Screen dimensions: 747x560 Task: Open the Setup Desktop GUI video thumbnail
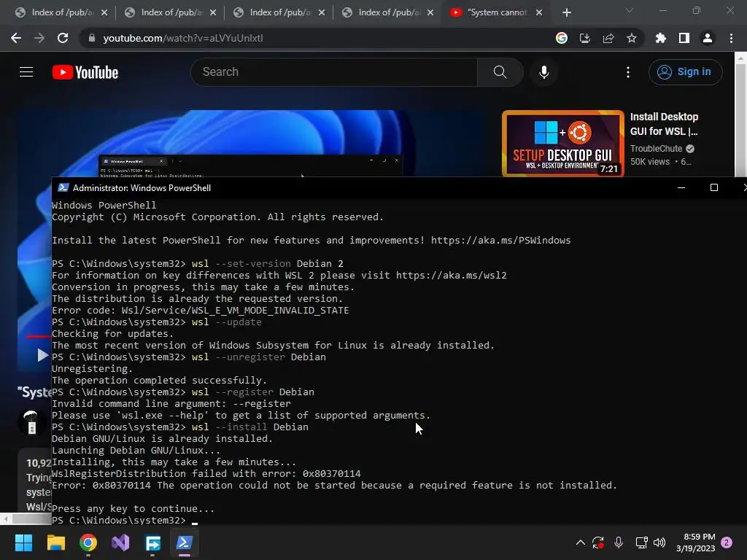pos(562,143)
